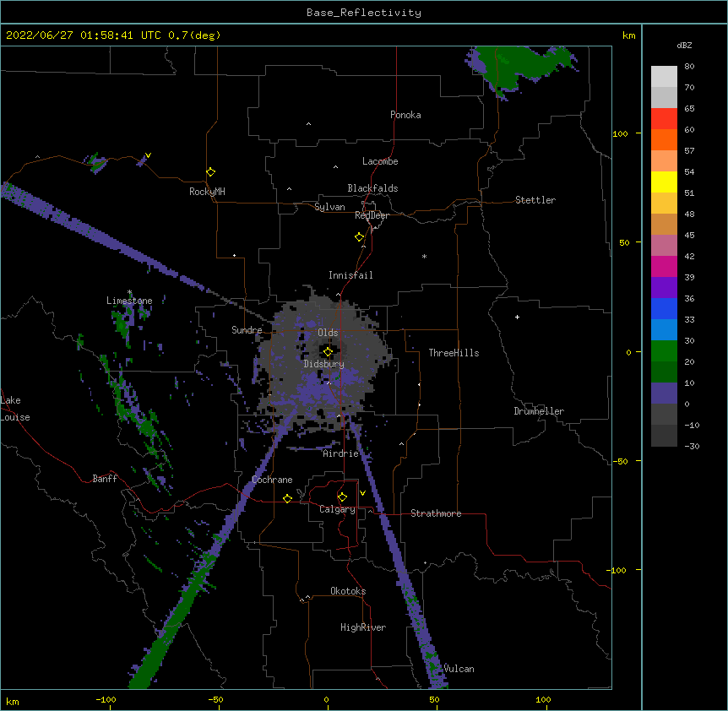Image resolution: width=728 pixels, height=711 pixels.
Task: Pick the white 70–80 dBZ legend swatch
Action: coord(664,77)
